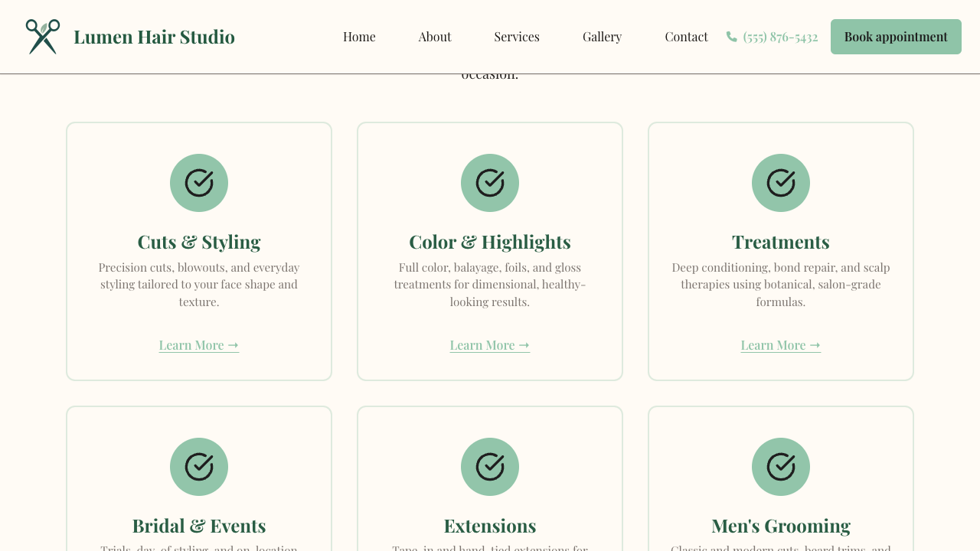Select the Cuts & Styling heading

(199, 242)
